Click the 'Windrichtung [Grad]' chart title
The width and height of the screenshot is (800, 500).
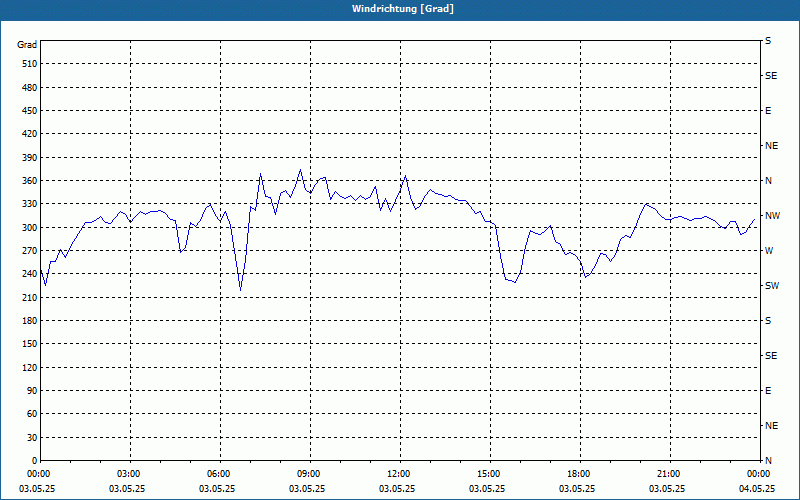click(x=403, y=9)
